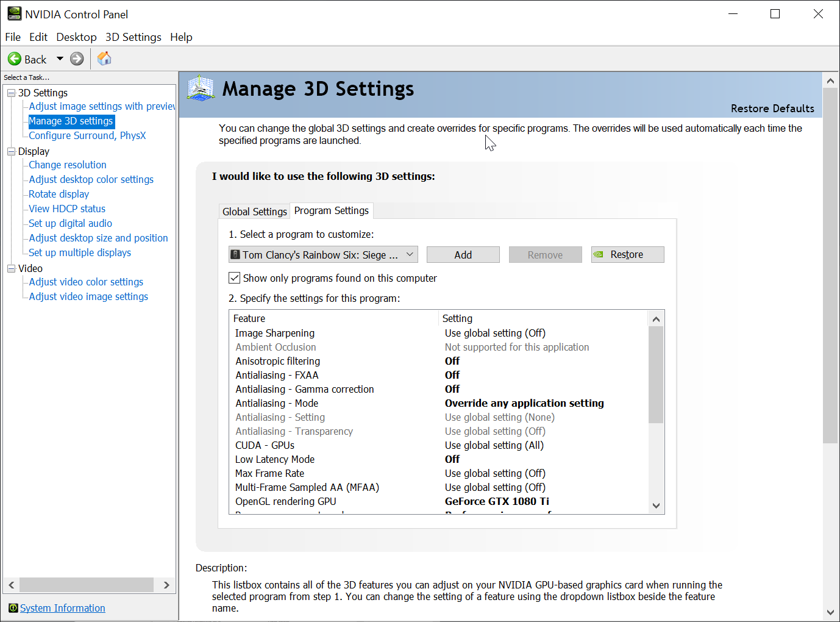This screenshot has height=622, width=840.
Task: Collapse the Display tree node
Action: click(11, 151)
